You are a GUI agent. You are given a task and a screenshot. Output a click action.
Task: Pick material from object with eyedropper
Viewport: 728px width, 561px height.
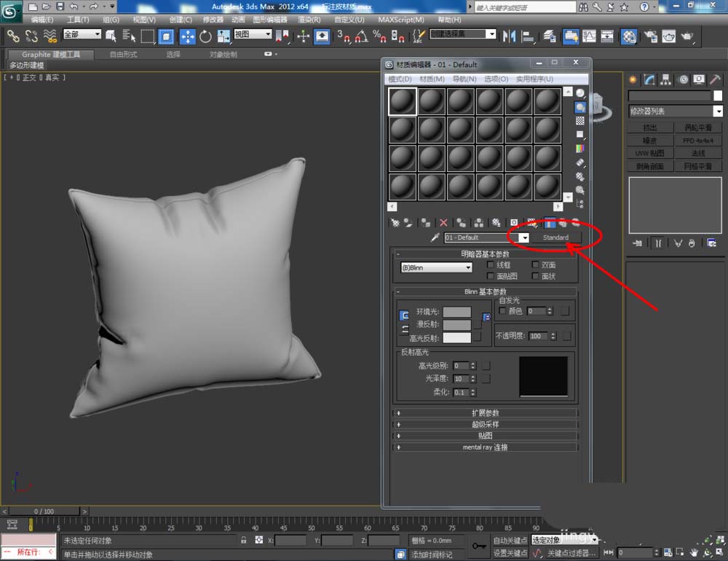tap(436, 238)
